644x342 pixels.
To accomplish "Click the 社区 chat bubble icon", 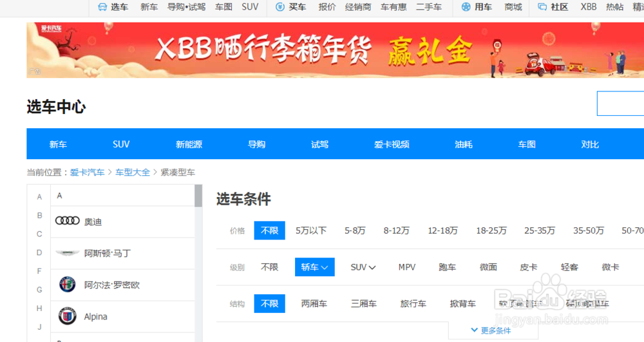I will (x=542, y=7).
